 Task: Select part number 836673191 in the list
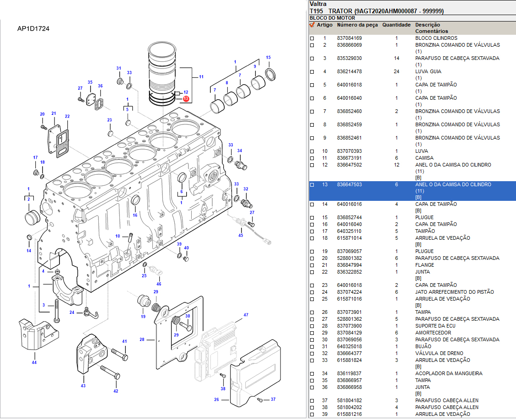click(x=349, y=158)
